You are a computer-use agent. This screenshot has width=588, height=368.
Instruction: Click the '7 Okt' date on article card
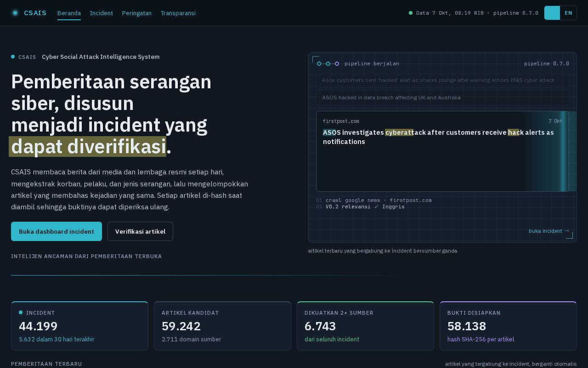(x=555, y=121)
